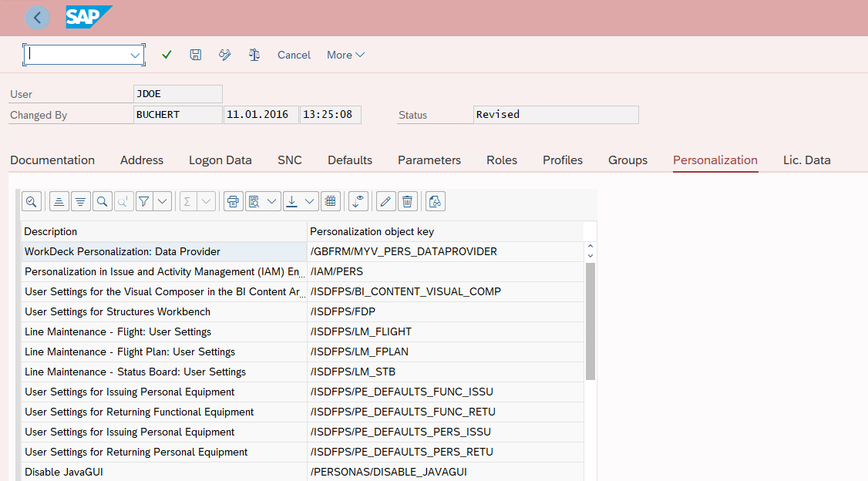Click the SAP logo
The width and height of the screenshot is (868, 481).
tap(89, 17)
